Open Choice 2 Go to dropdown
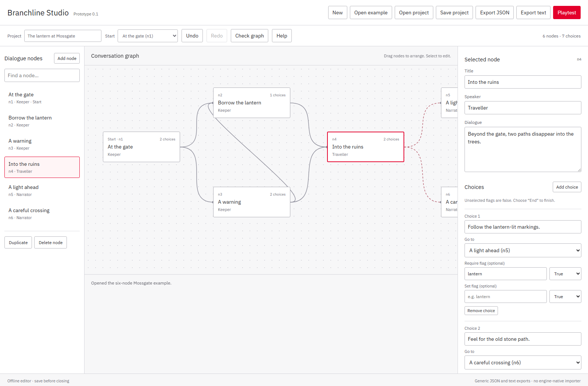 523,362
